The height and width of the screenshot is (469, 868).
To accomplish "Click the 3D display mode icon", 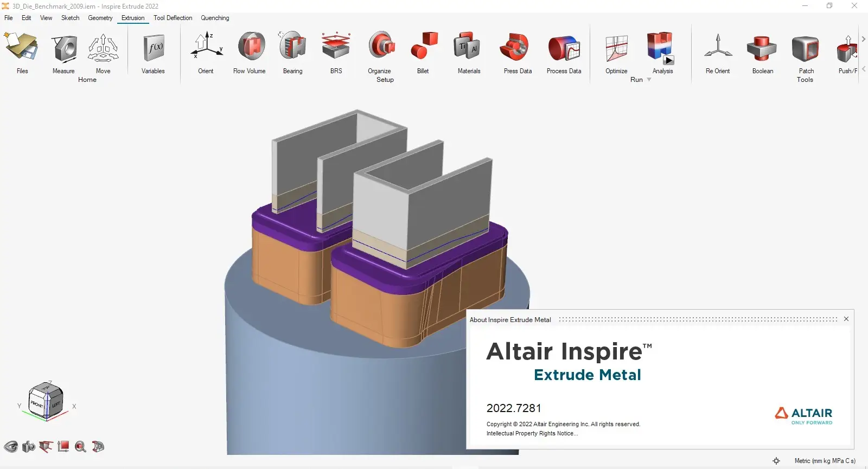I will tap(98, 447).
